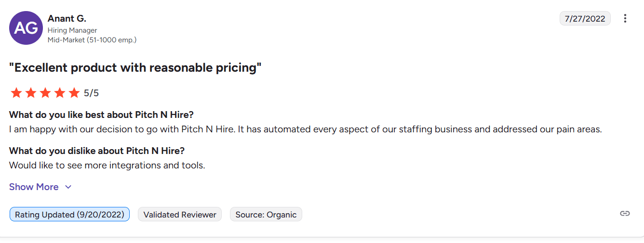Click the 5/5 rating score text
The height and width of the screenshot is (243, 644).
92,93
